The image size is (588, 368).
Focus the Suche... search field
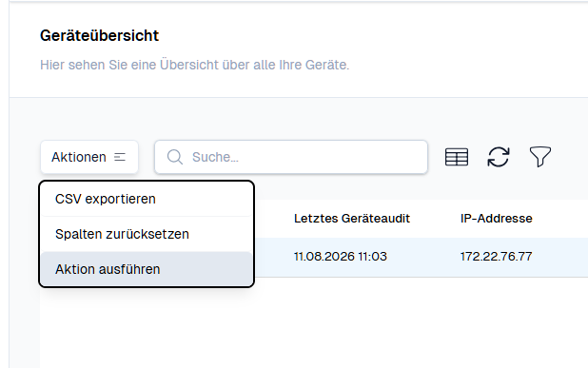[291, 157]
